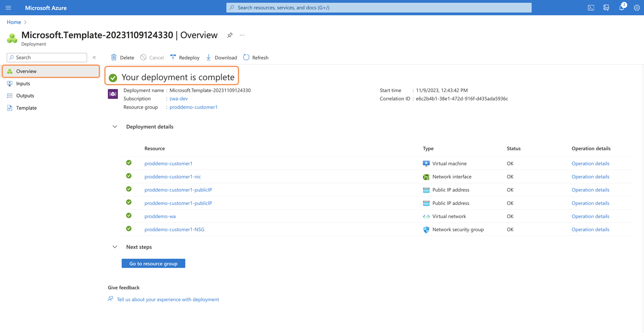Pin the deployment overview to dashboard

230,35
